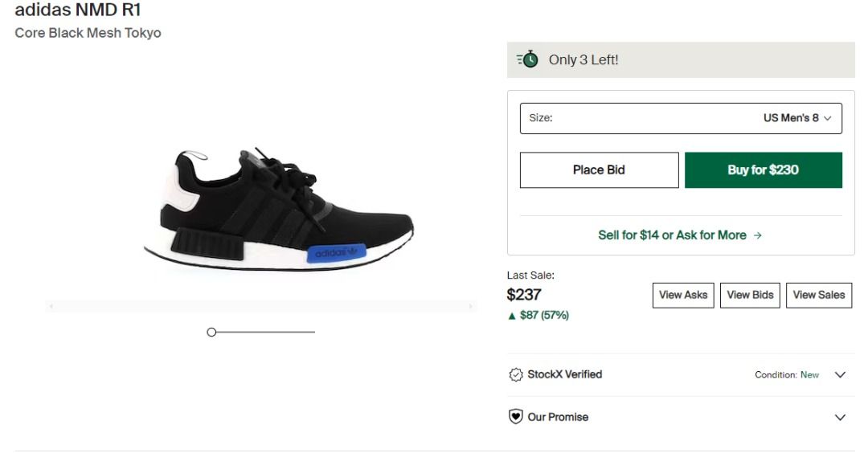Click the adidas NMD R1 product title
Image resolution: width=868 pixels, height=453 pixels.
click(78, 10)
